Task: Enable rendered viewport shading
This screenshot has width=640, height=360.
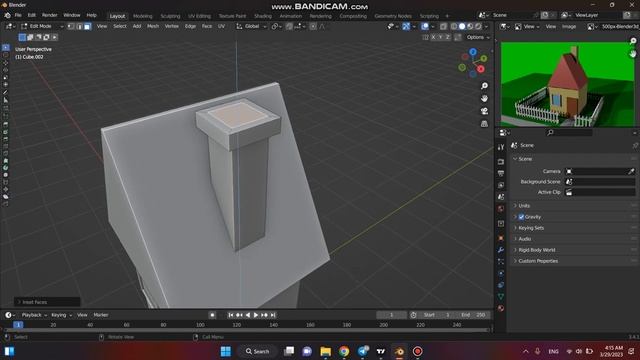Action: coord(478,27)
